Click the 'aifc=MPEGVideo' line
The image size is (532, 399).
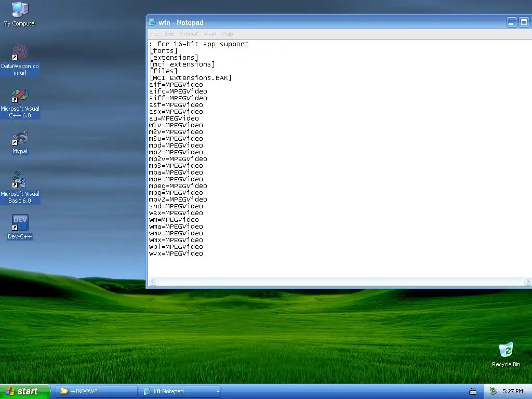pos(178,91)
